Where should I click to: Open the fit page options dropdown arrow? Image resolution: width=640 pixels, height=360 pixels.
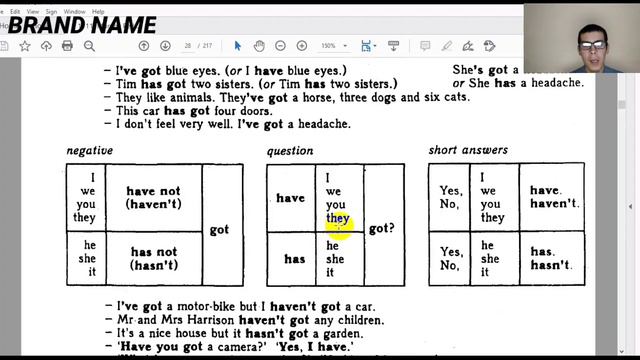tap(375, 46)
